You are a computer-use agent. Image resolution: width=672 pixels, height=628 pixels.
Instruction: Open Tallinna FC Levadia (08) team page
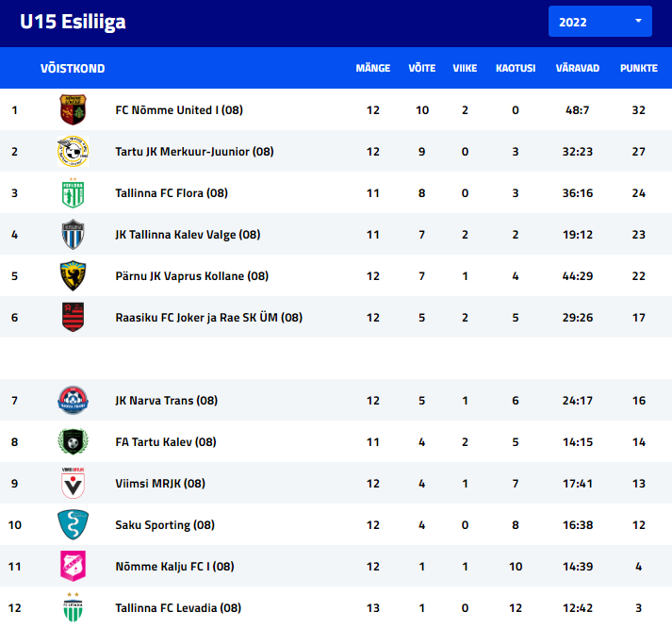178,608
